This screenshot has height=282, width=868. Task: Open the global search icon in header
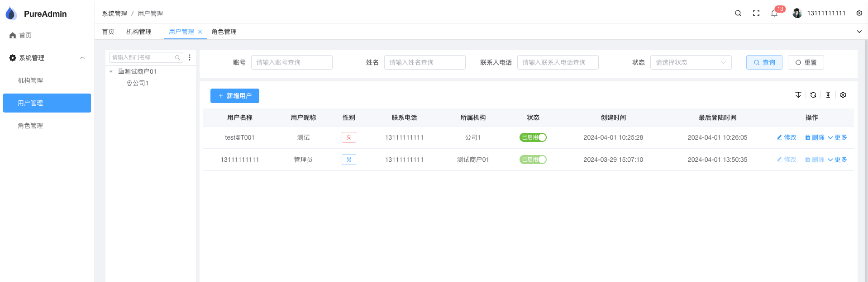click(x=738, y=13)
